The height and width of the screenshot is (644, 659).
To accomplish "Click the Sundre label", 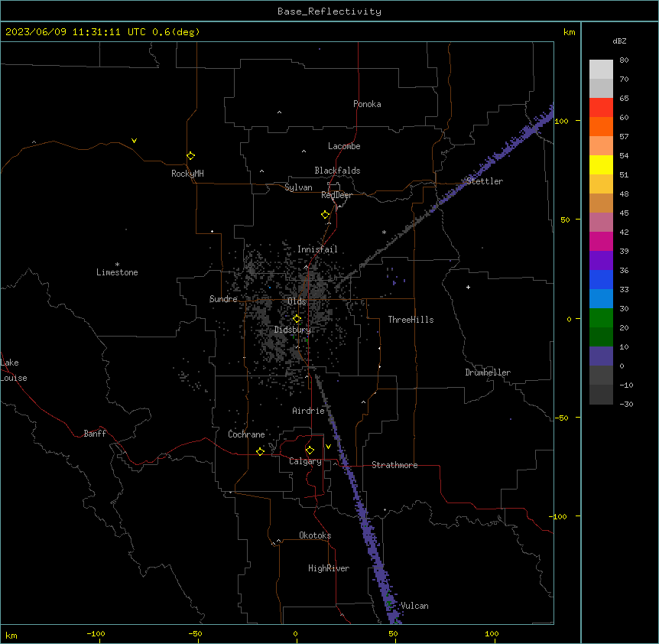I will pyautogui.click(x=223, y=299).
